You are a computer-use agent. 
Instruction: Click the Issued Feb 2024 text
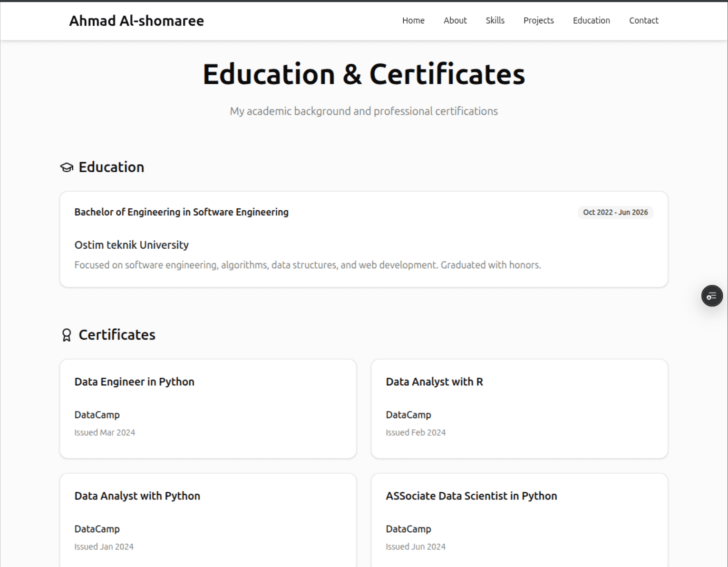point(416,432)
